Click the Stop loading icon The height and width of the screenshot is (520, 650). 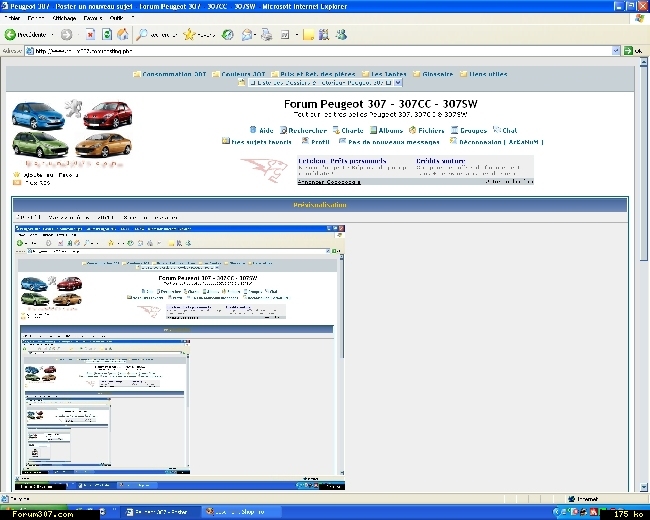point(90,35)
